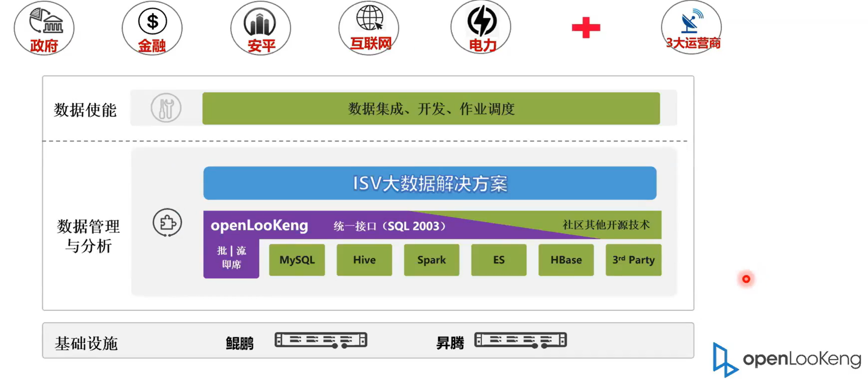Select the HBase block
868x379 pixels.
coord(566,260)
